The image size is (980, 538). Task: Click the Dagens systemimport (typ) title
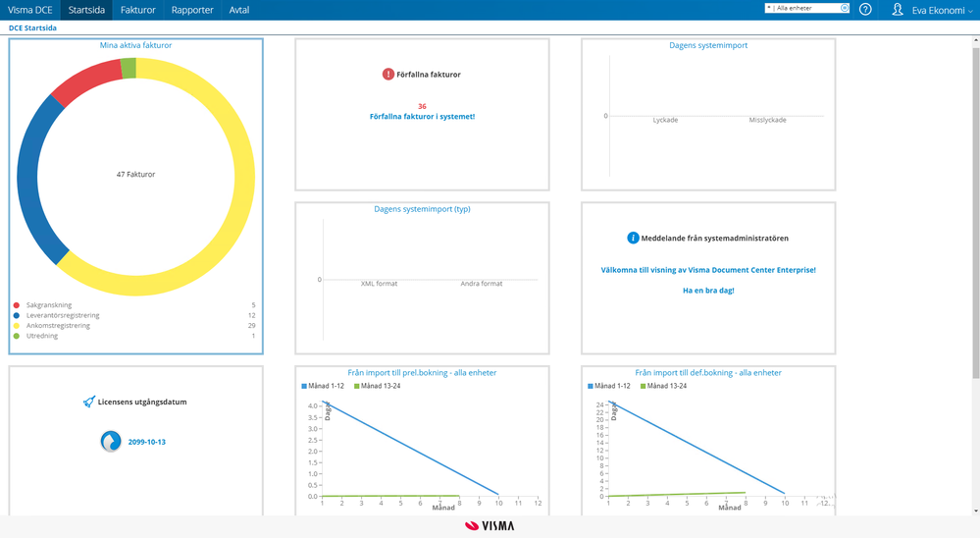pyautogui.click(x=422, y=209)
